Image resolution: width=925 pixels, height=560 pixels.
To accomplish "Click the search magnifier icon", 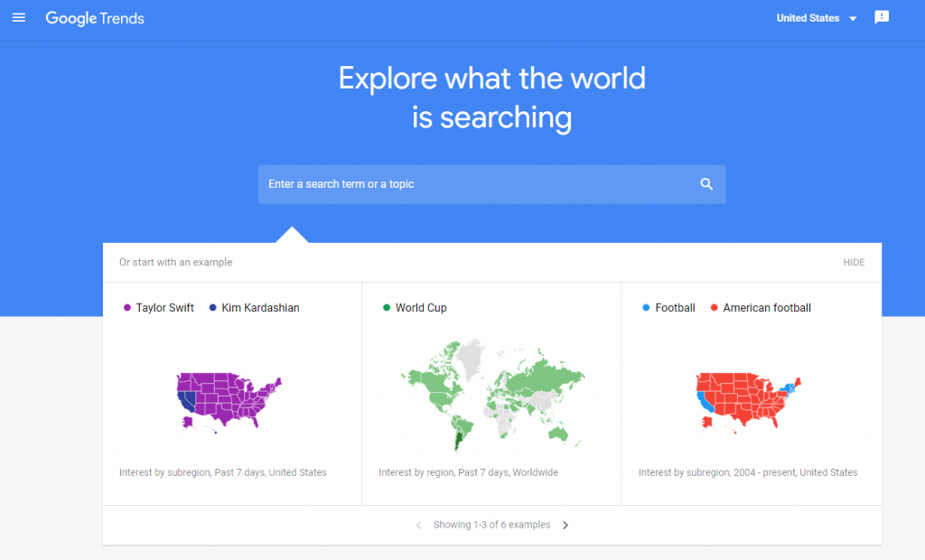I will [706, 183].
